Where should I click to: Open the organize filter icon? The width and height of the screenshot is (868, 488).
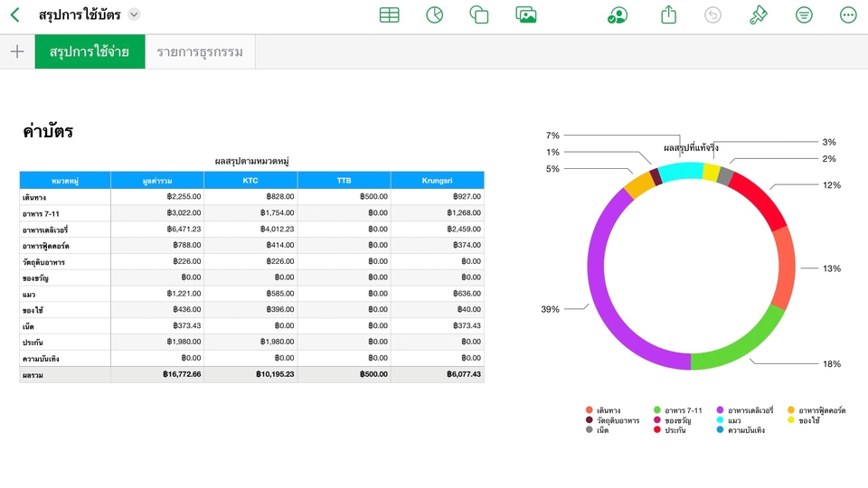pyautogui.click(x=804, y=15)
